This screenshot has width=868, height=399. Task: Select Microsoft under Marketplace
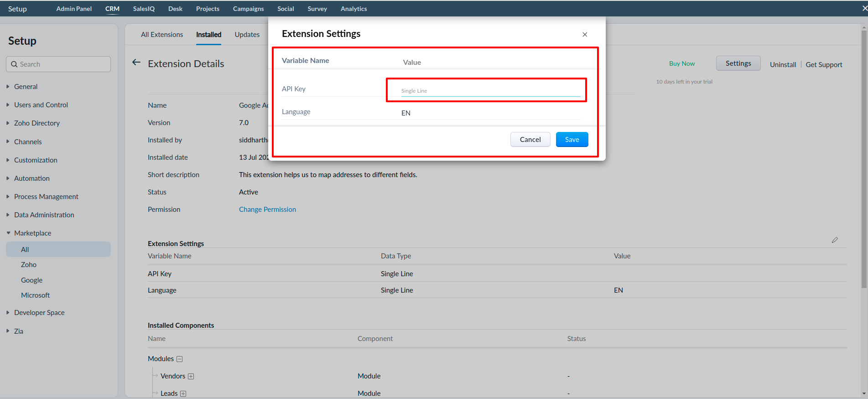tap(35, 295)
